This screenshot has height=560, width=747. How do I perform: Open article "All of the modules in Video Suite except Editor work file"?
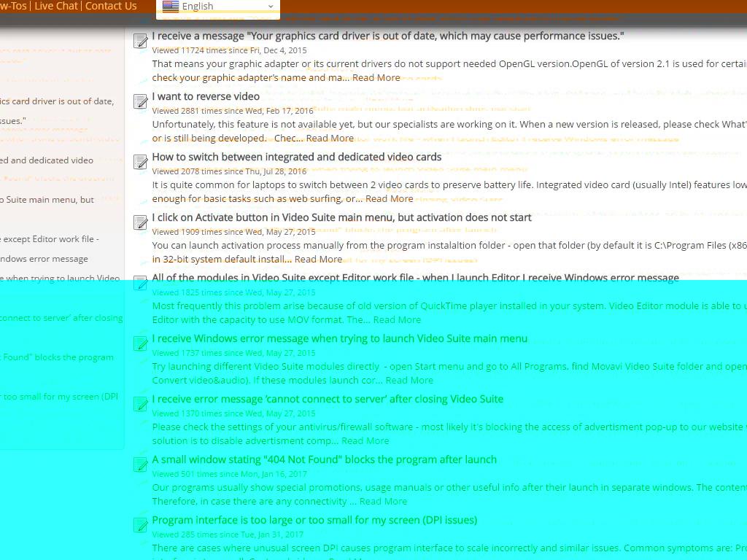coord(415,278)
